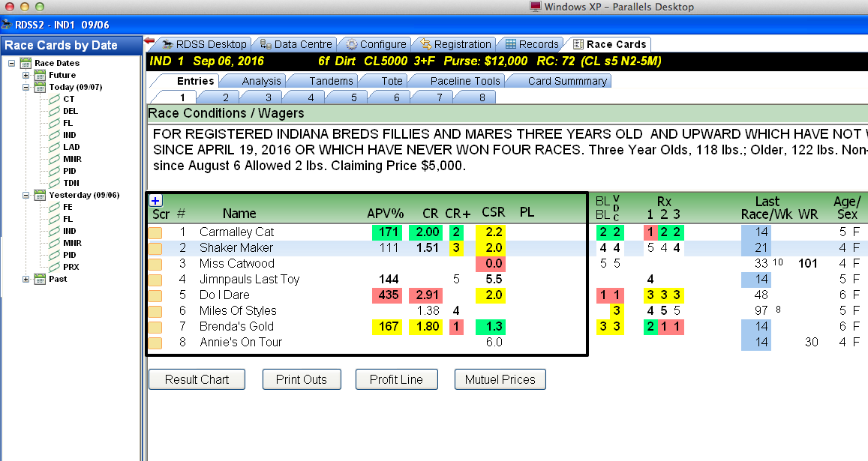The height and width of the screenshot is (461, 868).
Task: Click Miss Catwood's WR value 101
Action: pyautogui.click(x=808, y=263)
